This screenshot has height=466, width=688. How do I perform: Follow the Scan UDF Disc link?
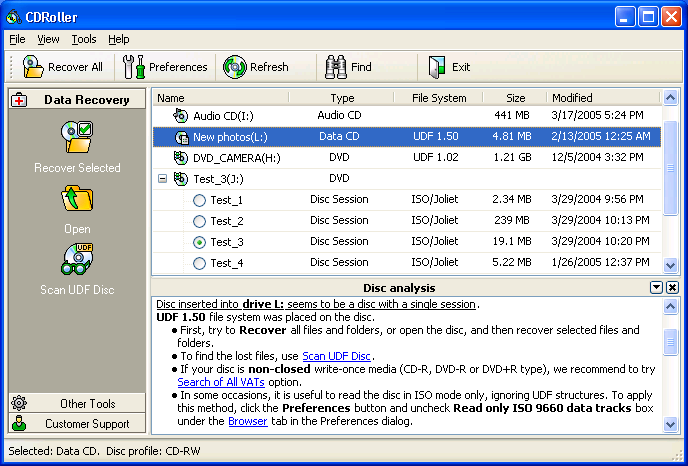337,356
